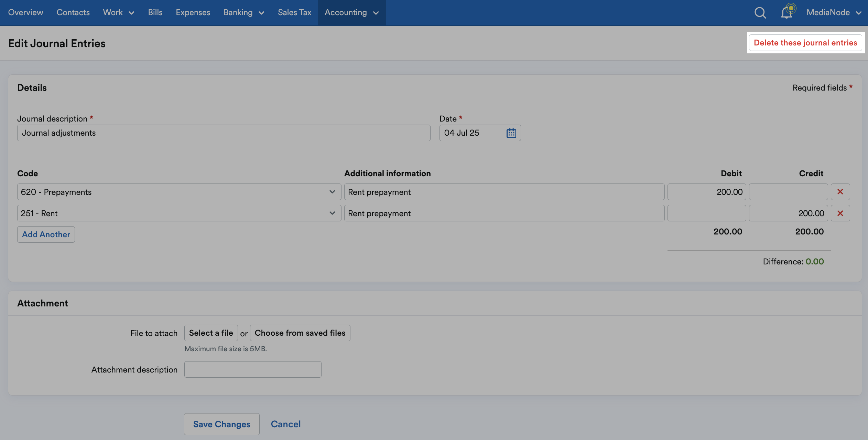Remove the 620 - Prepayments line
The image size is (868, 440).
point(840,192)
